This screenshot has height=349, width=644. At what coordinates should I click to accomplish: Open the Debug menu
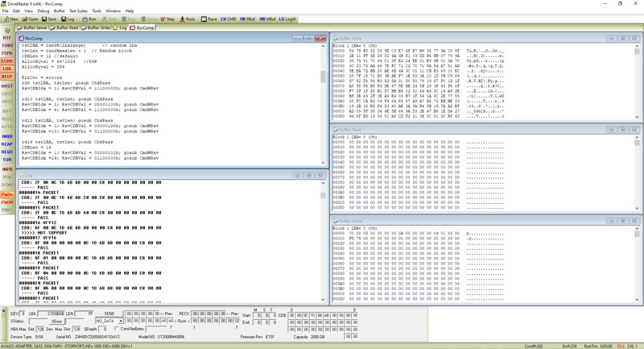(43, 11)
